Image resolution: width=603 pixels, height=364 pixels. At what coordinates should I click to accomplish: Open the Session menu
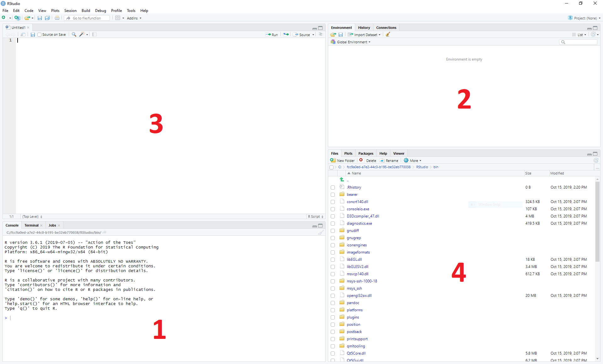70,10
